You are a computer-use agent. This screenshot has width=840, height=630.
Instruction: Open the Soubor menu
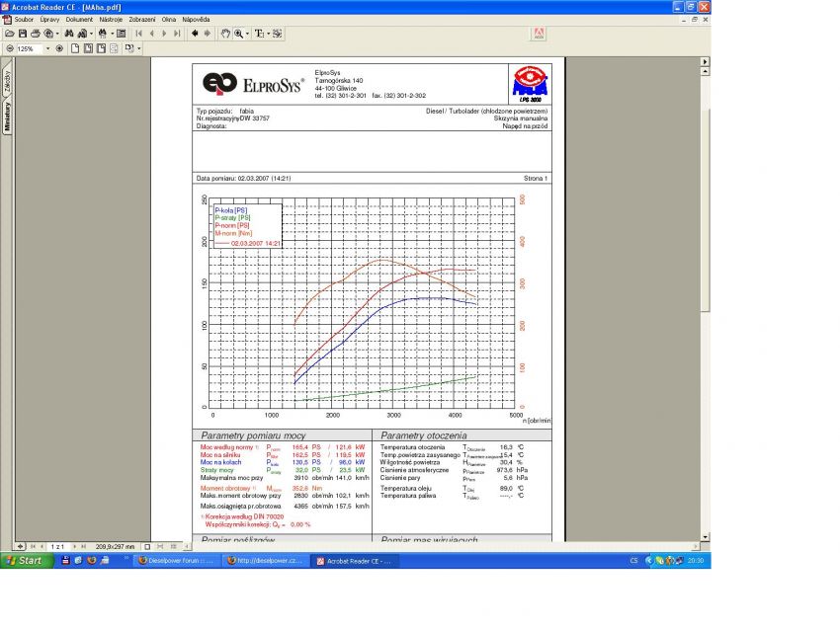coord(24,19)
